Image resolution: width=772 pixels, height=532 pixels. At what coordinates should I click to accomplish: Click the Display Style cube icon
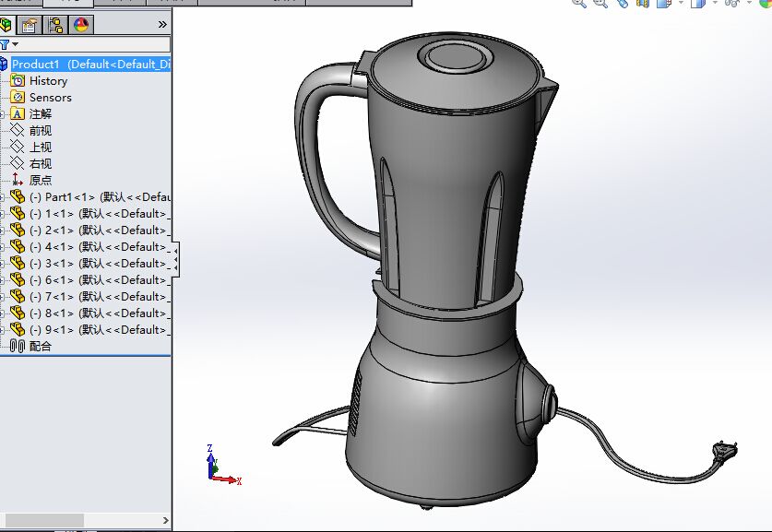pos(698,4)
